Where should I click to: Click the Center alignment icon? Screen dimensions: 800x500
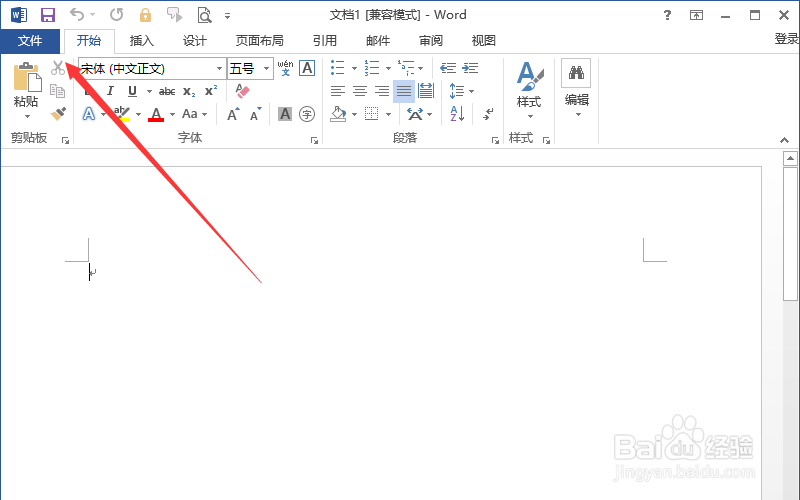360,91
